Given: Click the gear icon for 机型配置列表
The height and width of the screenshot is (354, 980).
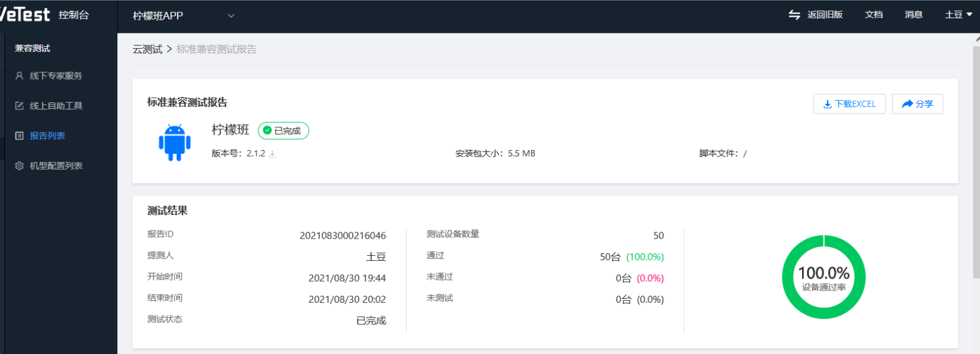Looking at the screenshot, I should click(x=19, y=166).
